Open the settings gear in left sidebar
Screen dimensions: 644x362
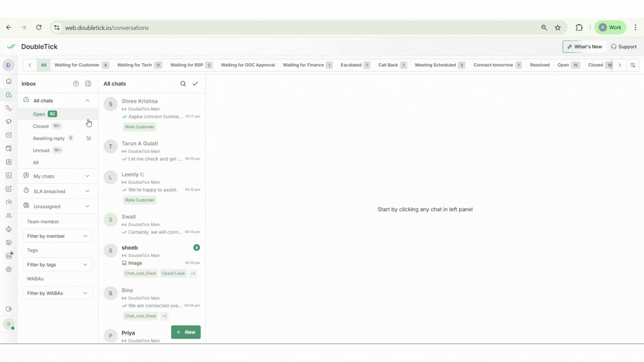(8, 269)
